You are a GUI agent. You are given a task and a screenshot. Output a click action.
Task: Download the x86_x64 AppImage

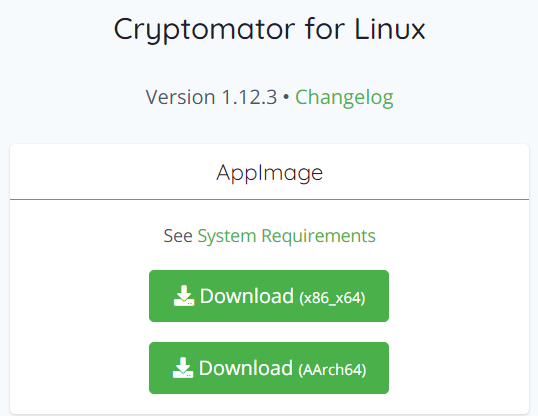[269, 296]
